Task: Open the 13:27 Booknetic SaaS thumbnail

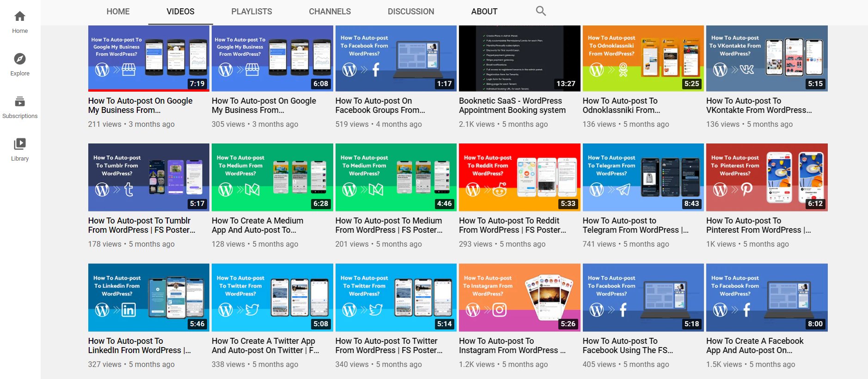Action: pyautogui.click(x=520, y=58)
